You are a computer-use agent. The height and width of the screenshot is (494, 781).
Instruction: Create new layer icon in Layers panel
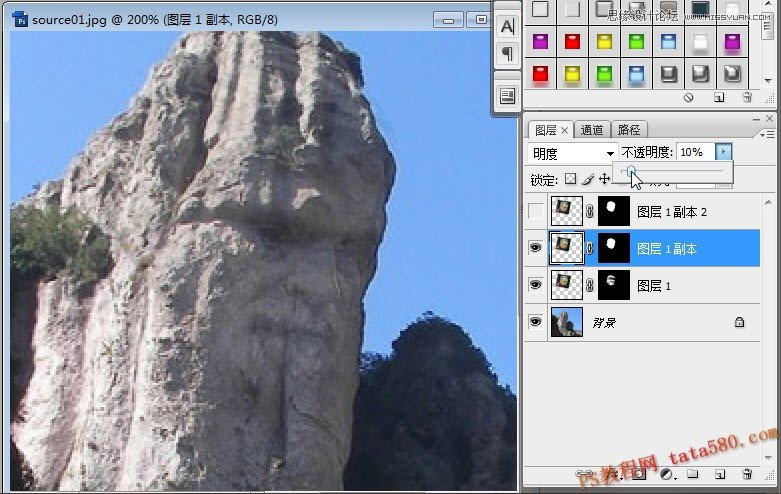[x=719, y=474]
